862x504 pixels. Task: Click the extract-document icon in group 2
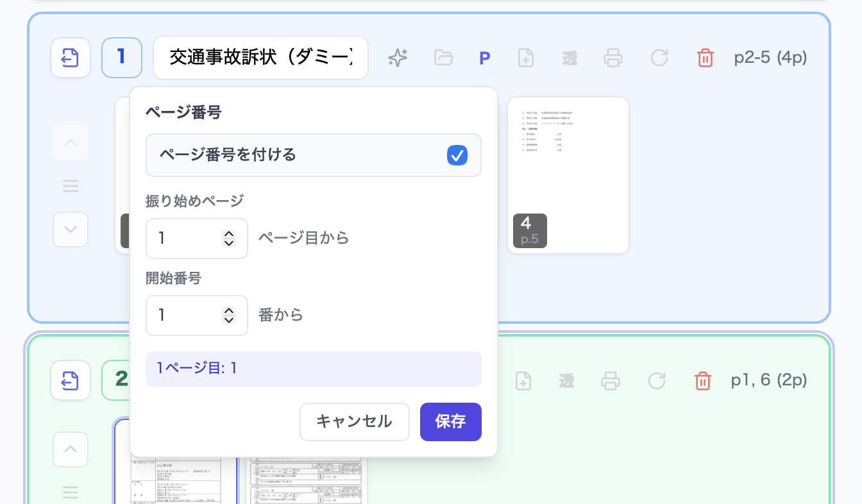71,380
